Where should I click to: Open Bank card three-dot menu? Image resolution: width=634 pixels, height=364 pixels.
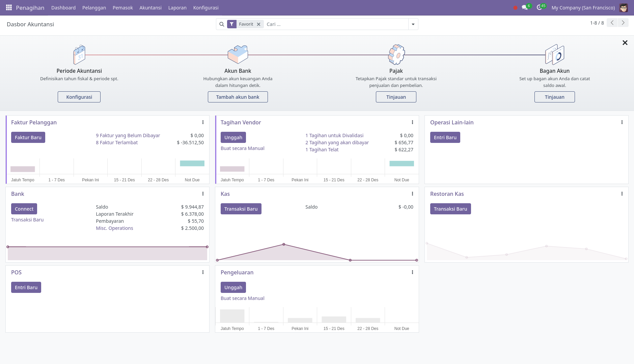click(x=203, y=194)
